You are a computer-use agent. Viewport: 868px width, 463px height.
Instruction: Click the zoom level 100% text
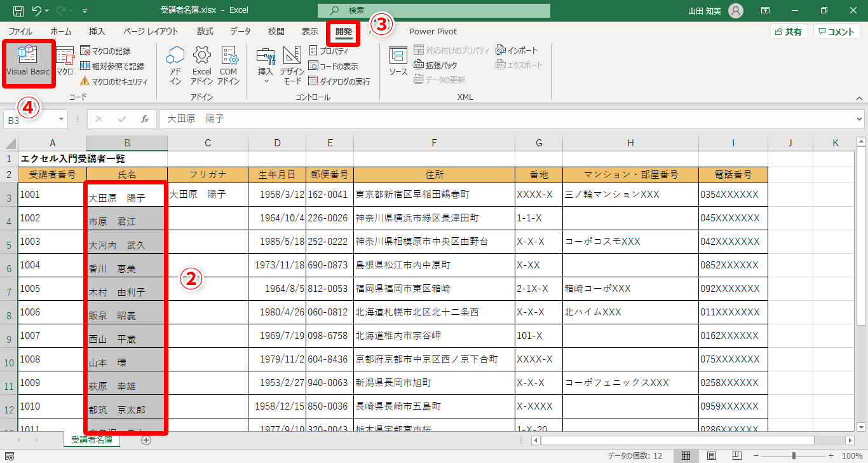pyautogui.click(x=851, y=456)
